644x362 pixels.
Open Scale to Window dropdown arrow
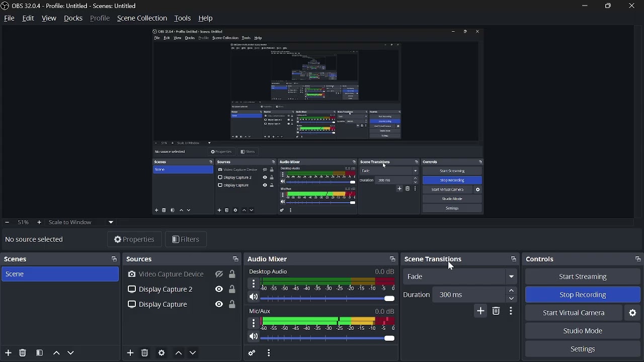click(111, 222)
